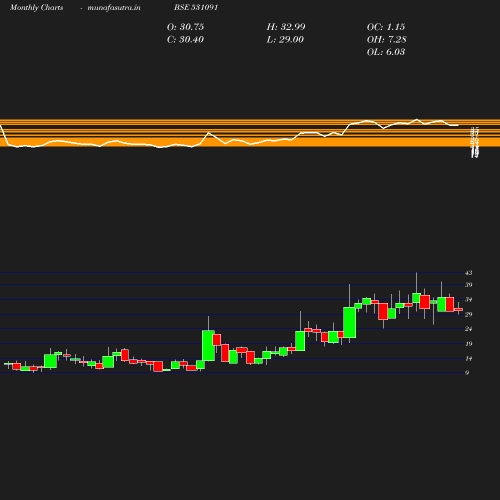Click the price axis label 24
This screenshot has width=500, height=500.
[x=469, y=329]
